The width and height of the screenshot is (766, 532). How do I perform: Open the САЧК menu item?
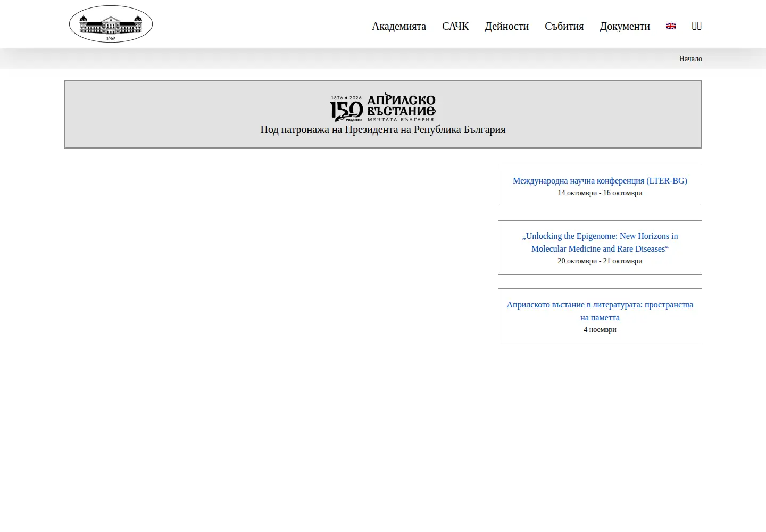click(x=455, y=26)
